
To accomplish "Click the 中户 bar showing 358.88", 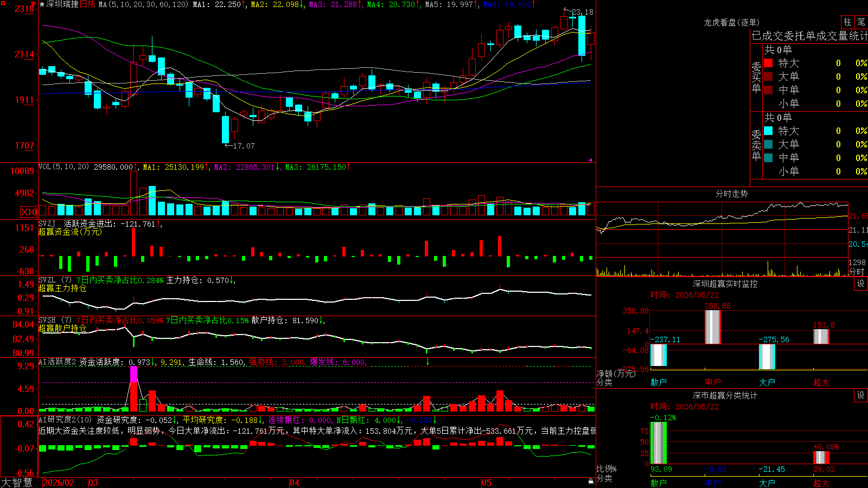I will point(713,327).
